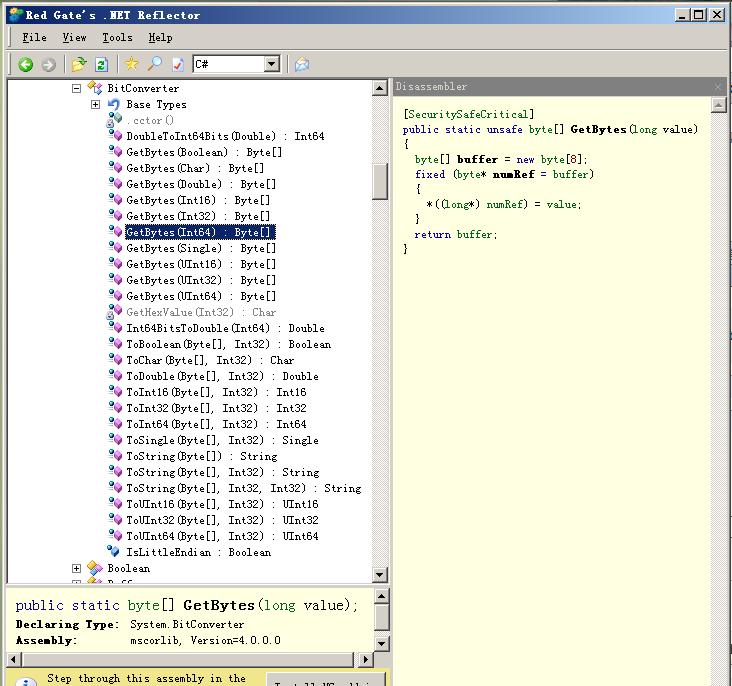Select ToString(Byte[]) method

202,456
